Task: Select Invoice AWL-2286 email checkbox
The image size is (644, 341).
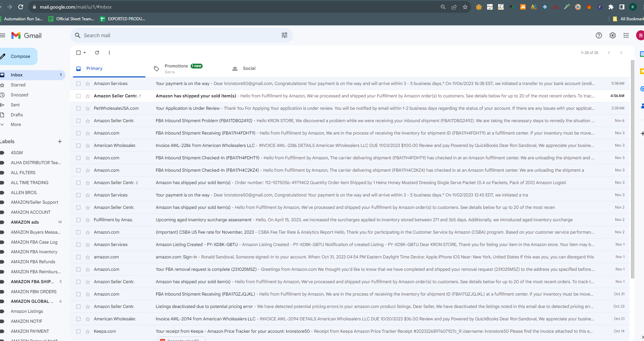Action: pyautogui.click(x=78, y=146)
